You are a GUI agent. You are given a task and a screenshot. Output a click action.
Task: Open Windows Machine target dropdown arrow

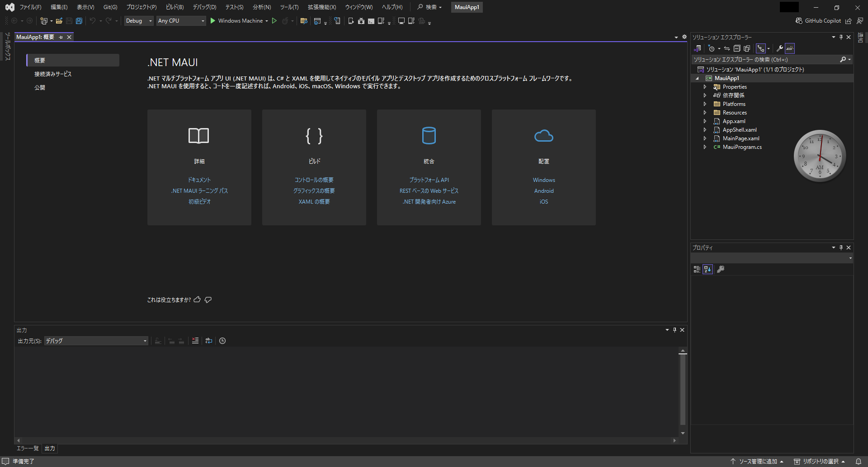tap(267, 21)
